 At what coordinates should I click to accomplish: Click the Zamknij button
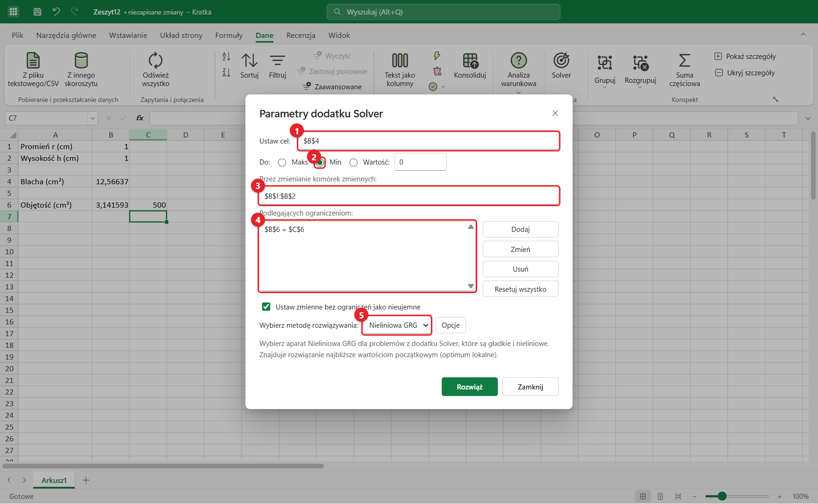point(531,387)
